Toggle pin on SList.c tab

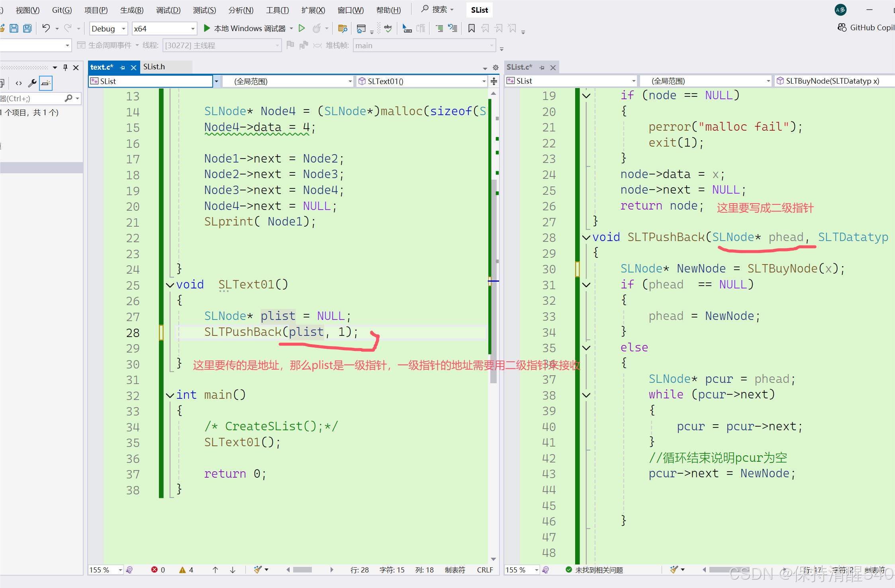click(x=542, y=67)
